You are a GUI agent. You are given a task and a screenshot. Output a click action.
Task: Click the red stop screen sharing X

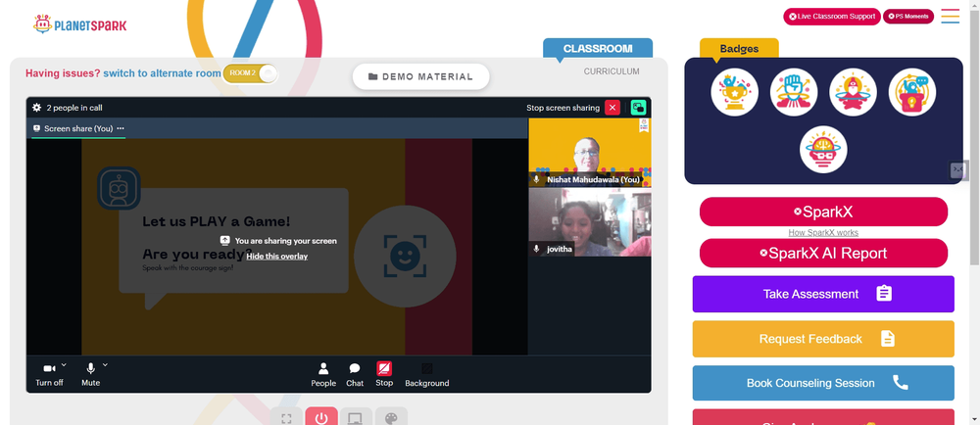(612, 108)
